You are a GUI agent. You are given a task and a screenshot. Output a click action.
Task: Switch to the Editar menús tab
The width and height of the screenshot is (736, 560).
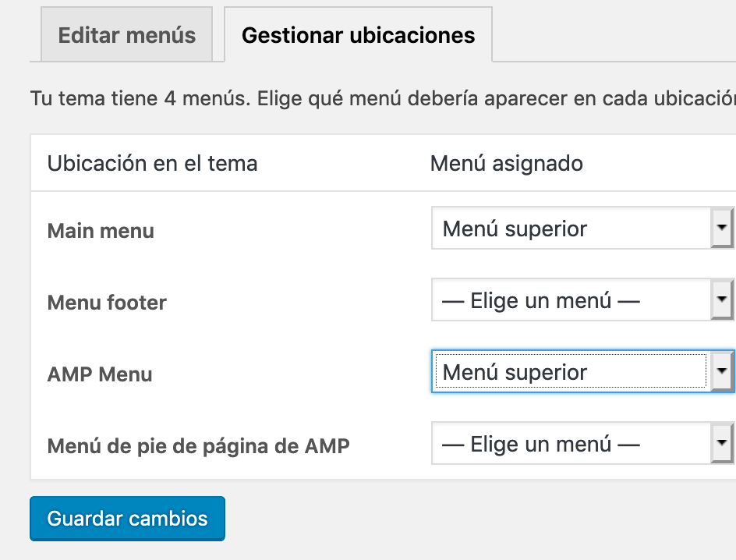click(127, 34)
